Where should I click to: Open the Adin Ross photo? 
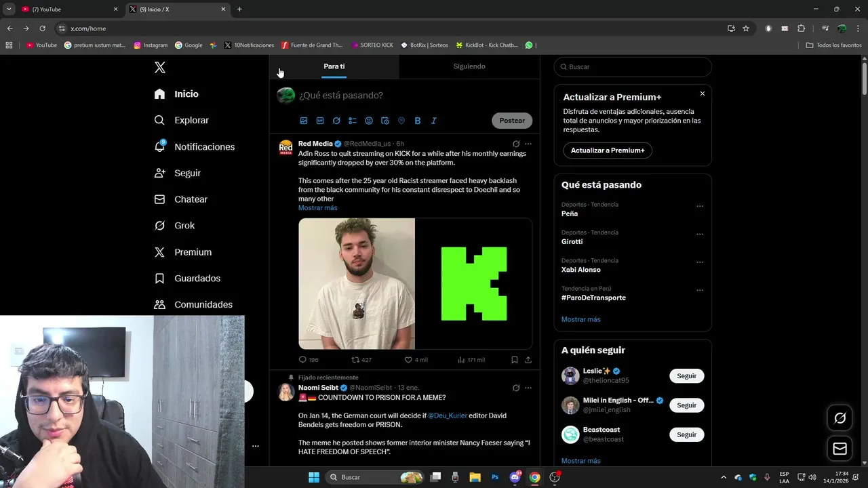coord(357,283)
